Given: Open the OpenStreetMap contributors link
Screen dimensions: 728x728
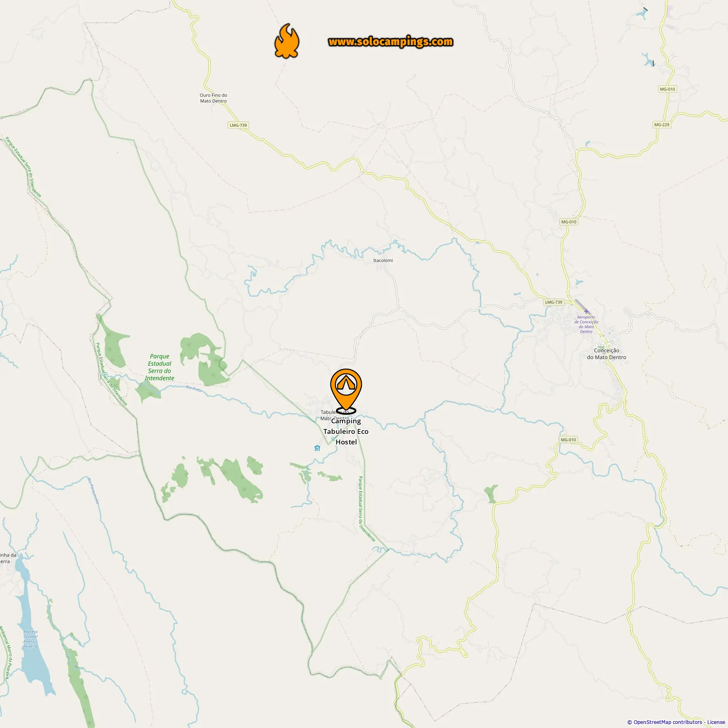Looking at the screenshot, I should (667, 722).
